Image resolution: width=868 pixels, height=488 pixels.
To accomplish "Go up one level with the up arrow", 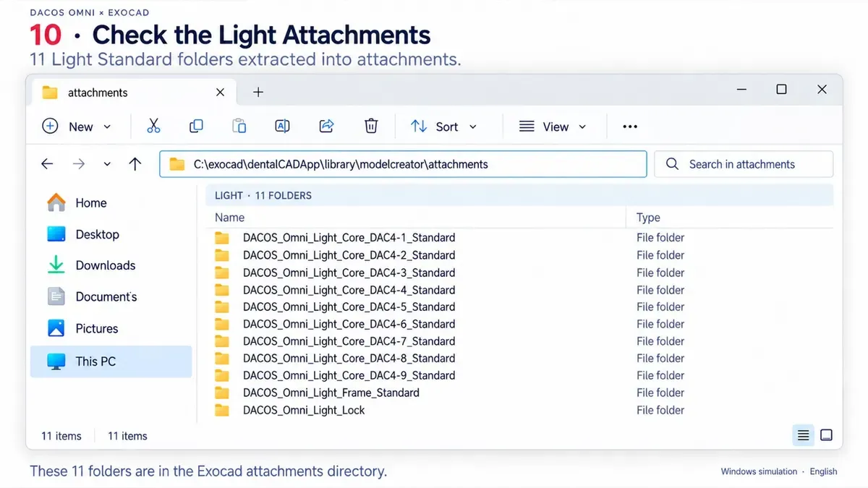I will click(135, 164).
